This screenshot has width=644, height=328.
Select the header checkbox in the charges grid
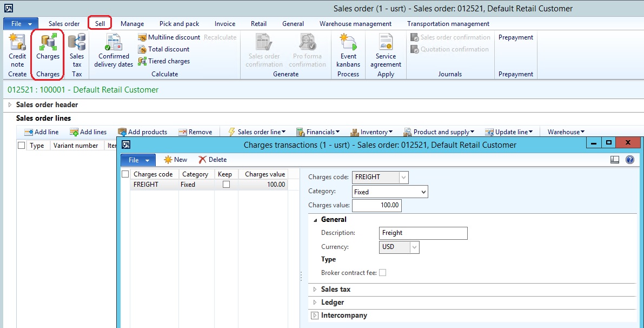pos(124,173)
